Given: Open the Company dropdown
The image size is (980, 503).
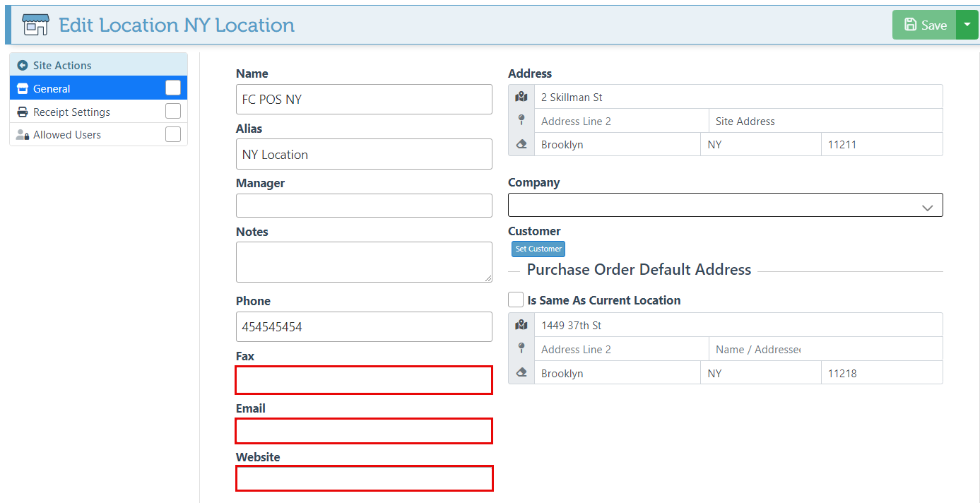Looking at the screenshot, I should pos(725,205).
